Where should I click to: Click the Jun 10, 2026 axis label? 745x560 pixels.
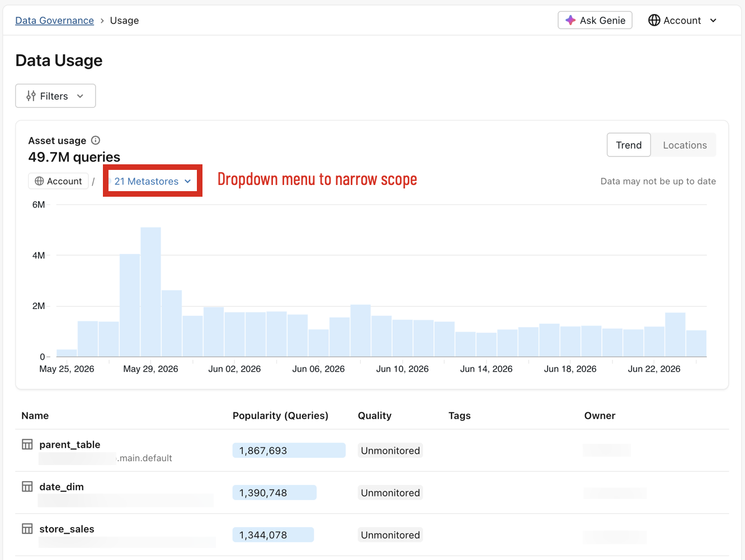(403, 369)
